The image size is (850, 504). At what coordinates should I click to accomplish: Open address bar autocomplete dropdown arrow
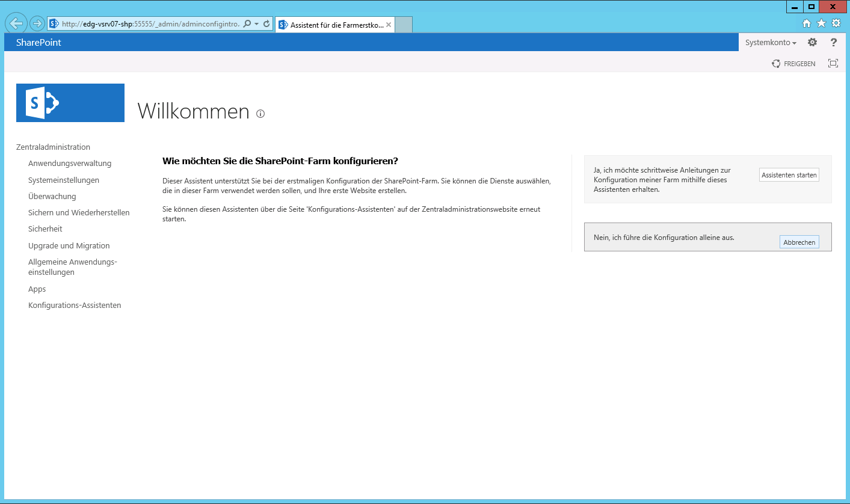tap(257, 24)
